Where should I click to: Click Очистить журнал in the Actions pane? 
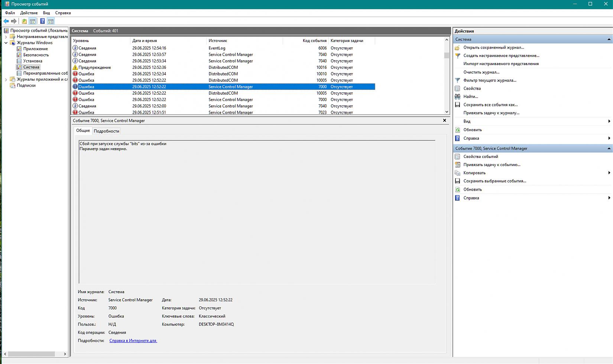click(481, 72)
